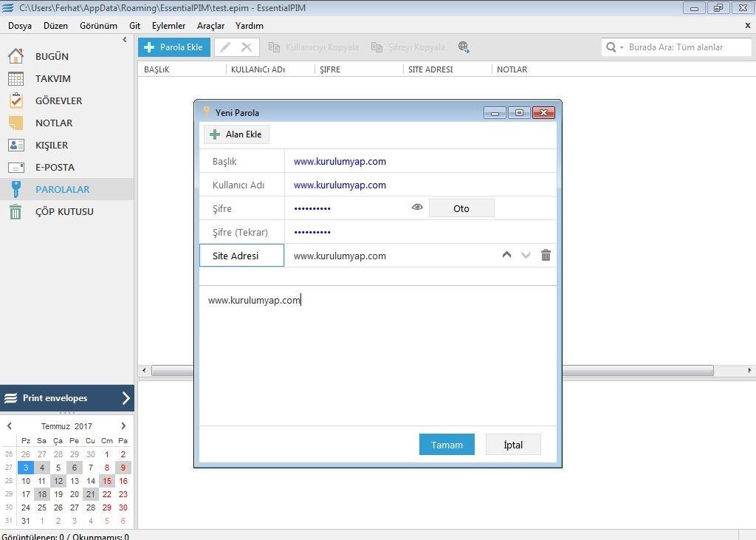Select July 15 in mini calendar
Screen dimensions: 756x540
[107, 481]
